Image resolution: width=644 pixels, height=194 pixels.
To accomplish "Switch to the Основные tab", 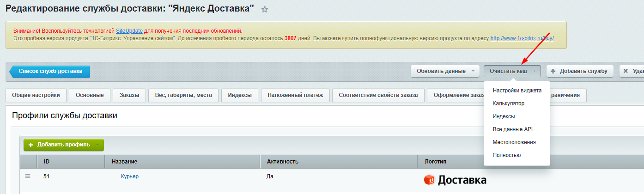I will coord(90,95).
